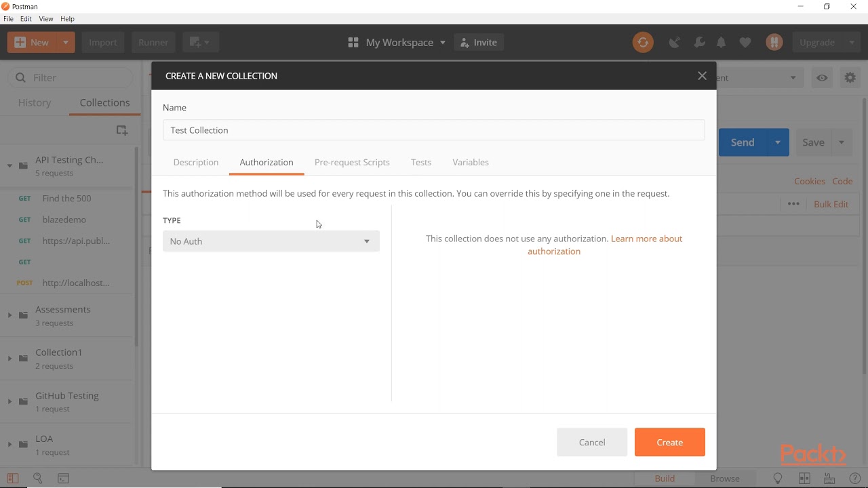Collapse the API Testing Ch... collection
This screenshot has width=868, height=488.
pos(9,165)
